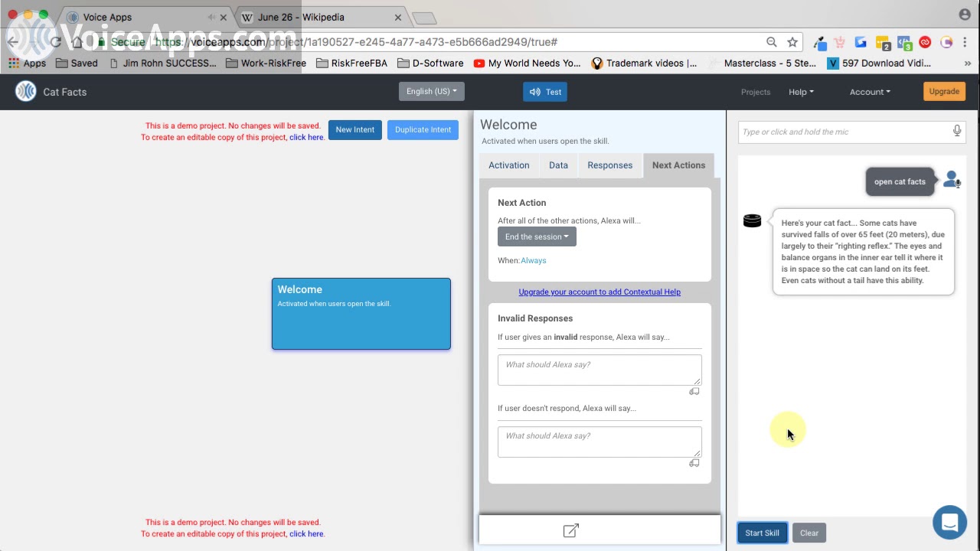Click the eyedropper color picker extension icon
The height and width of the screenshot is (551, 980).
coord(820,43)
